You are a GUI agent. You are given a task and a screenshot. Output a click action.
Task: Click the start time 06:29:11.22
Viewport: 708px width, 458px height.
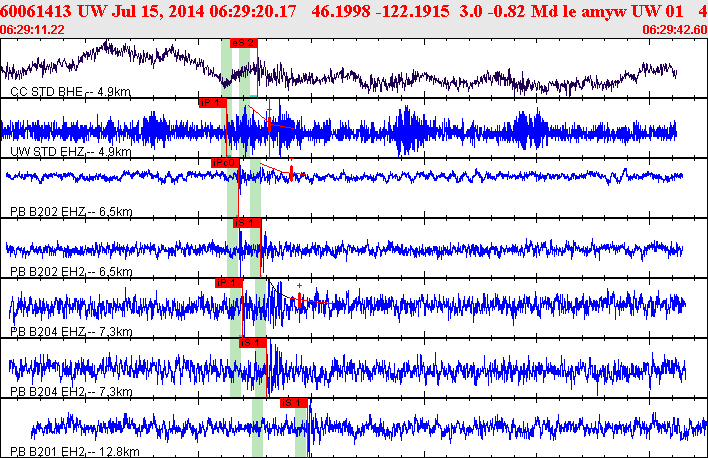pyautogui.click(x=33, y=30)
